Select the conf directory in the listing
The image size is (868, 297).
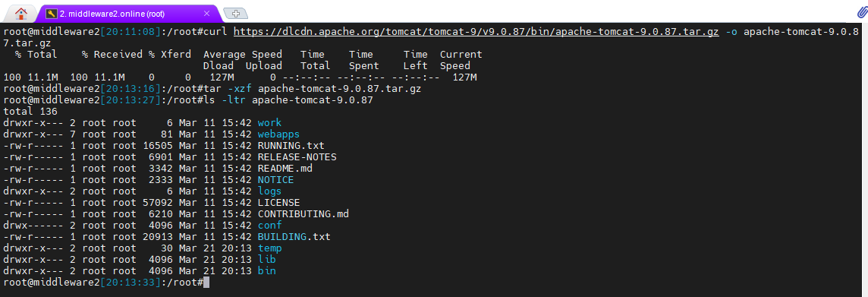point(269,225)
